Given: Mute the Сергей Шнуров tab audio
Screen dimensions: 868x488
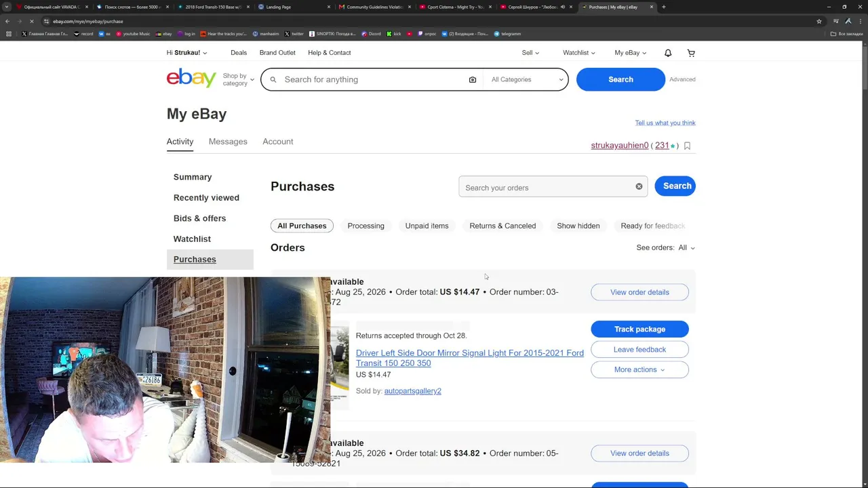Looking at the screenshot, I should coord(562,7).
